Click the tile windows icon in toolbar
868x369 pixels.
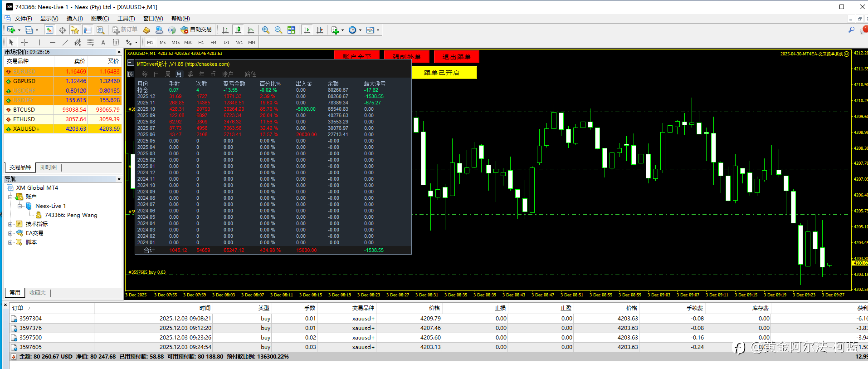coord(291,30)
